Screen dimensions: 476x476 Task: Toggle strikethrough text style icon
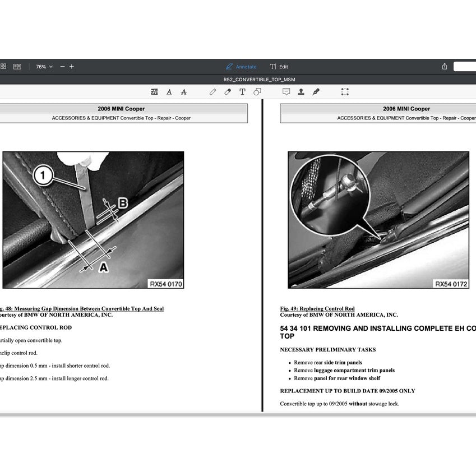click(x=183, y=91)
